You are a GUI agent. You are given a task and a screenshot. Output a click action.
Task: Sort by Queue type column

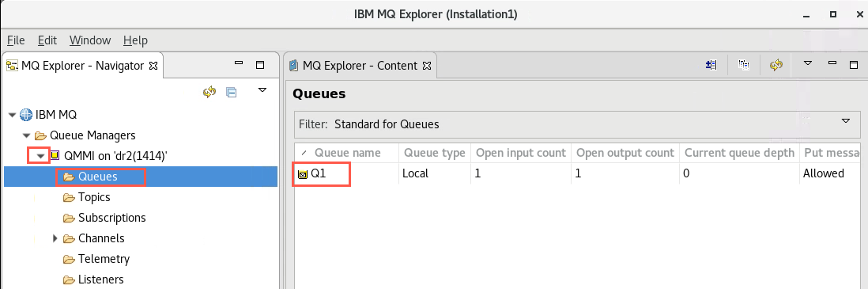point(435,153)
